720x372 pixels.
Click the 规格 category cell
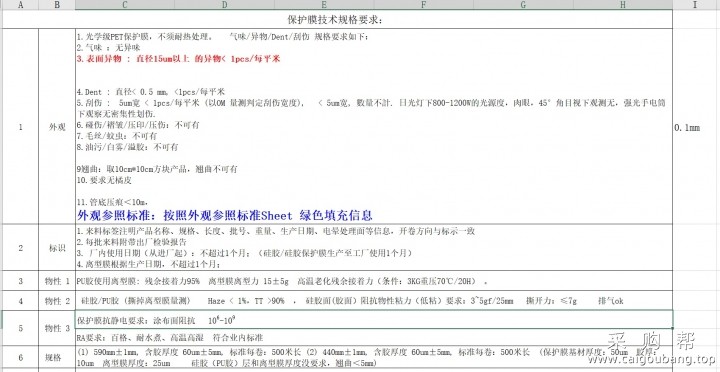point(57,357)
